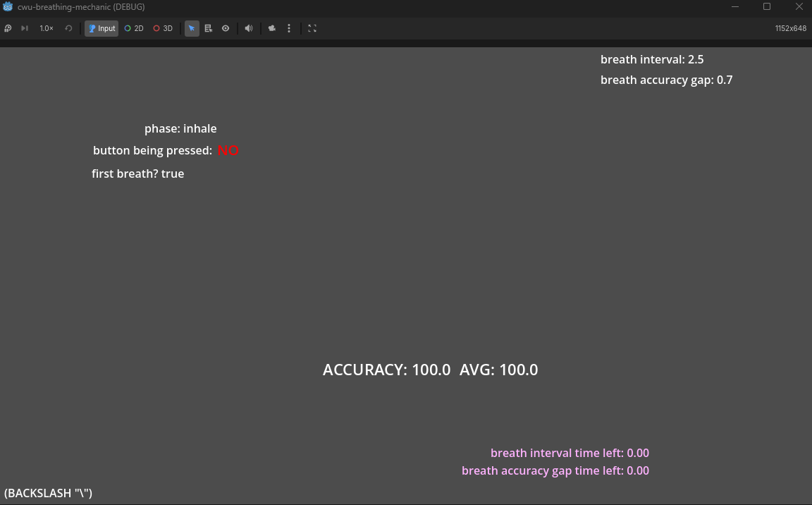Image resolution: width=812 pixels, height=505 pixels.
Task: Open the 1.0× game speed dropdown
Action: pos(47,28)
